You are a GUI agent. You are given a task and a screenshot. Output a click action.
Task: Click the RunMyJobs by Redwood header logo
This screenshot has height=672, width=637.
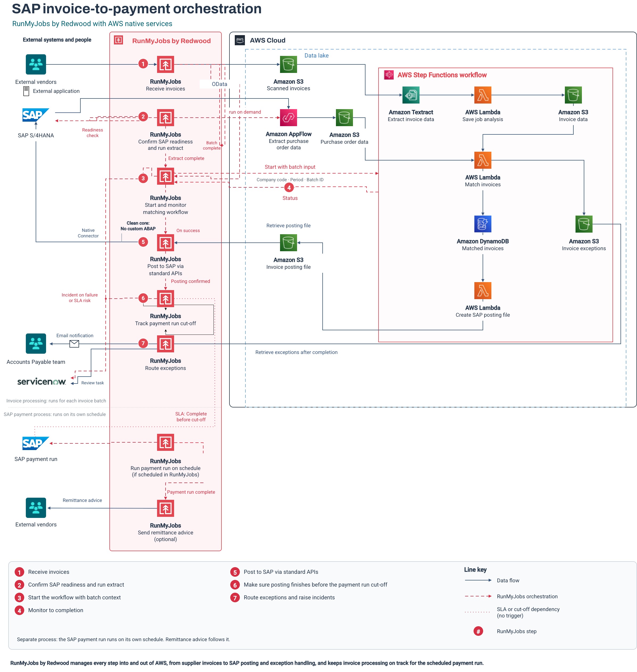118,40
